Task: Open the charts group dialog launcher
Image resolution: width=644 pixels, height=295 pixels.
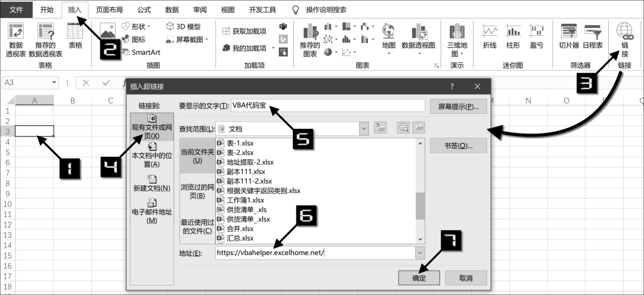Action: point(436,65)
